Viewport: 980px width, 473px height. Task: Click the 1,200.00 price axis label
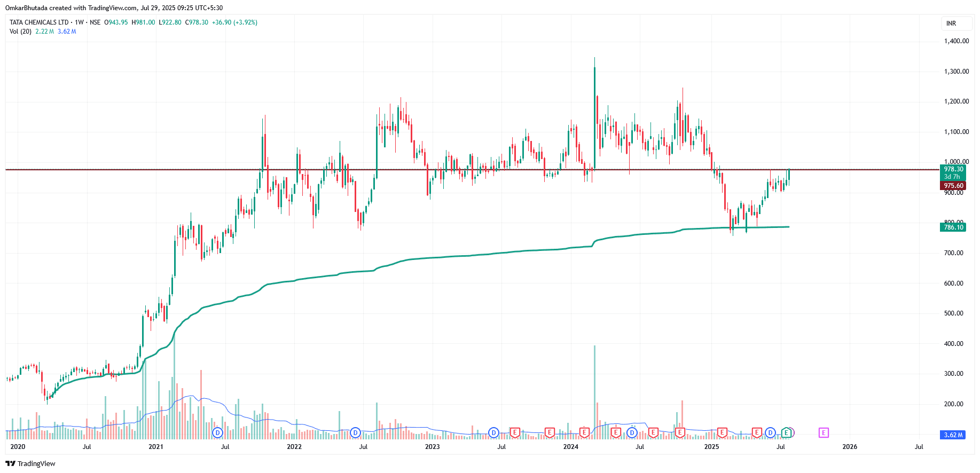[957, 101]
